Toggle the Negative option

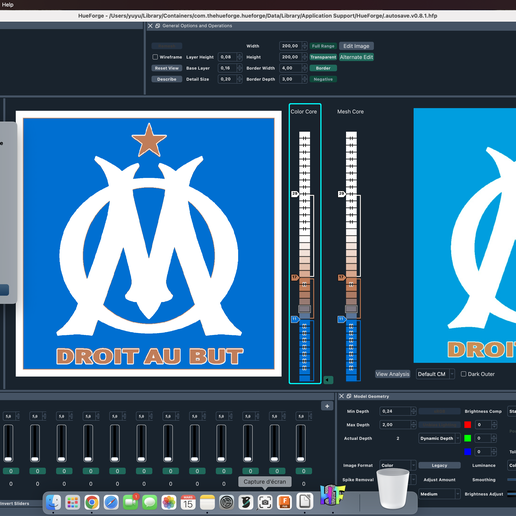click(323, 79)
